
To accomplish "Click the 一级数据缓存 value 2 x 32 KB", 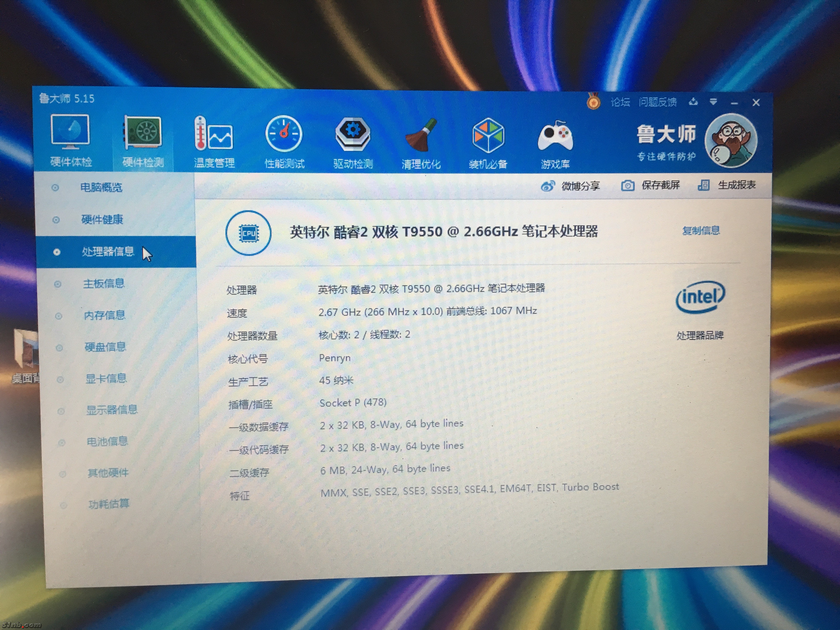I will click(391, 424).
